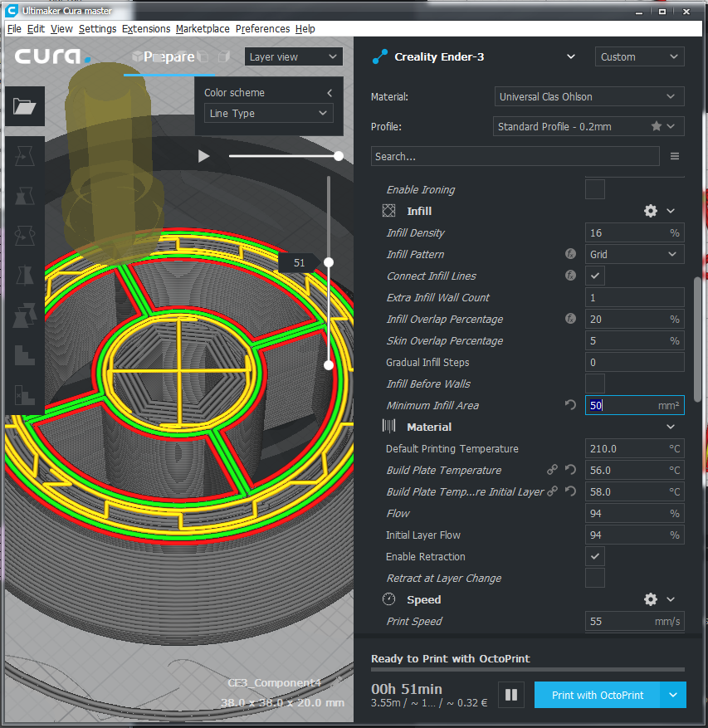The height and width of the screenshot is (728, 708).
Task: Click the printer connection icon beside Creality Ender-3
Action: pyautogui.click(x=380, y=56)
